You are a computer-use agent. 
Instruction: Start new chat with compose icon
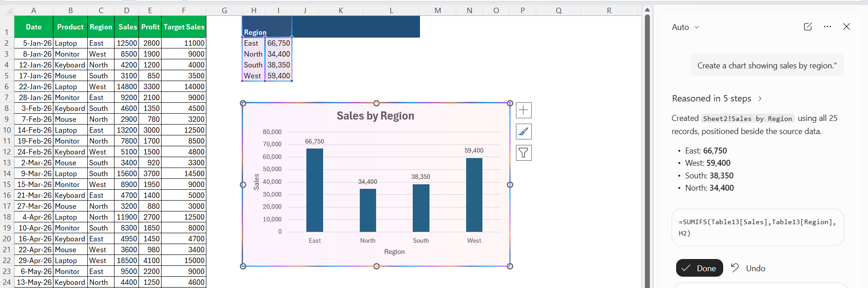(808, 27)
